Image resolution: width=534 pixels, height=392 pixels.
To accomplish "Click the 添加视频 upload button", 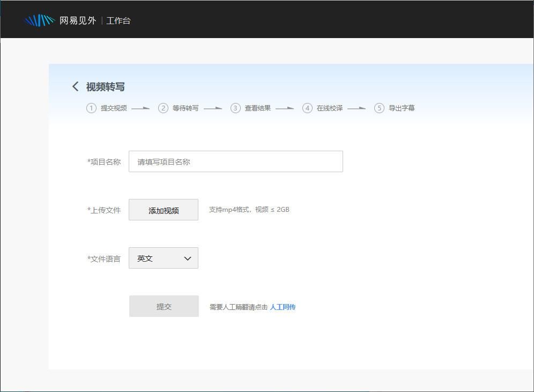I will click(x=164, y=210).
